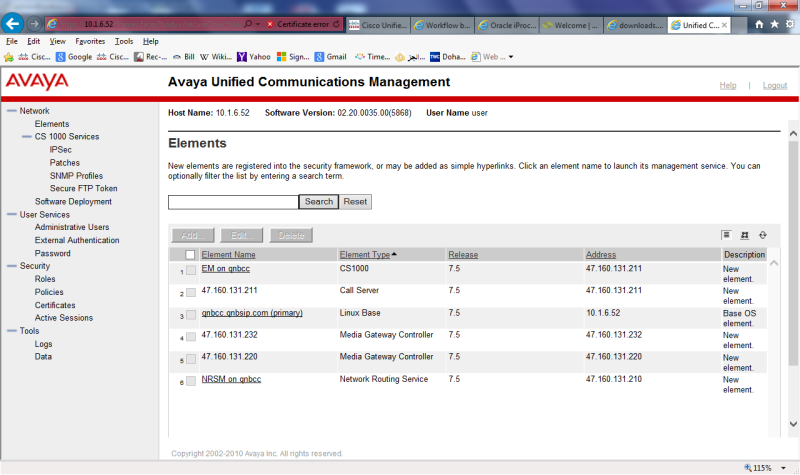Click the table expand view icon

click(744, 235)
